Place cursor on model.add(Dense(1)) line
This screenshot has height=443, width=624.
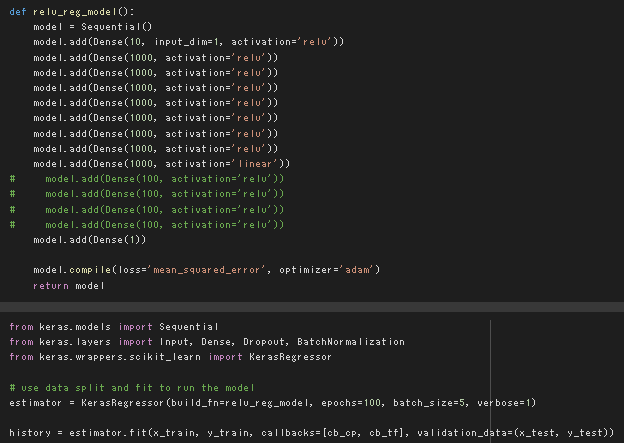tap(90, 240)
